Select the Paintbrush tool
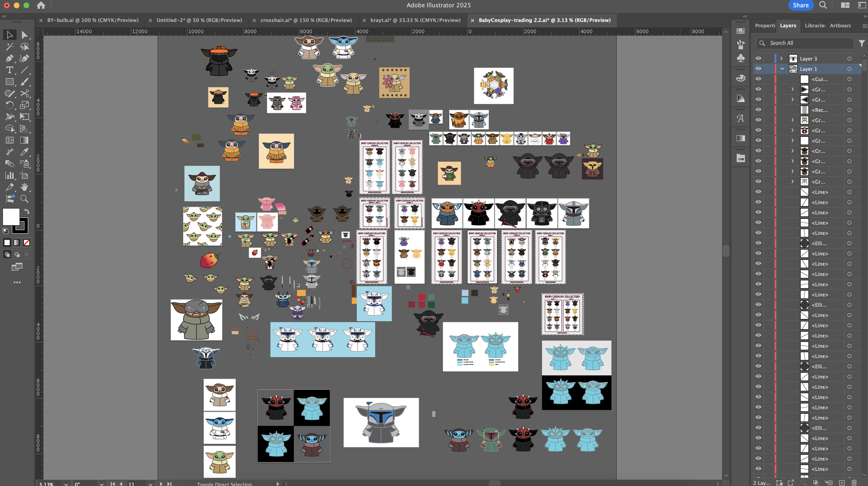This screenshot has height=486, width=868. click(x=24, y=82)
